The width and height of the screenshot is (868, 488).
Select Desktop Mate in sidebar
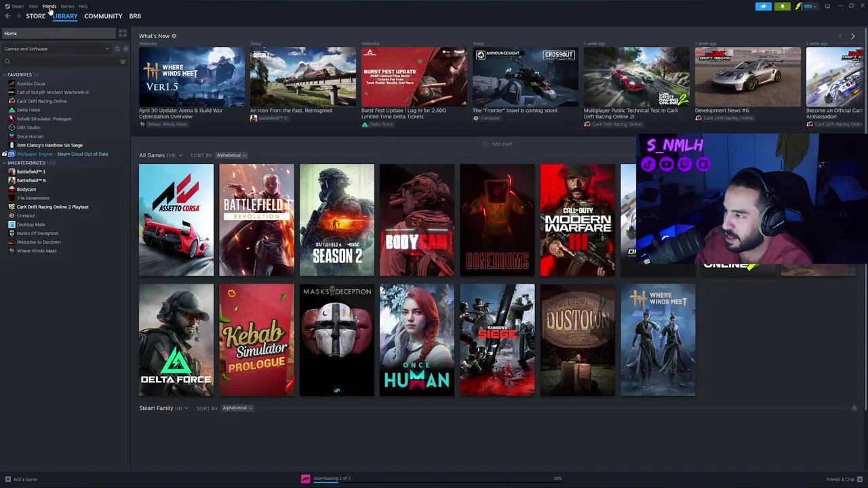[31, 224]
